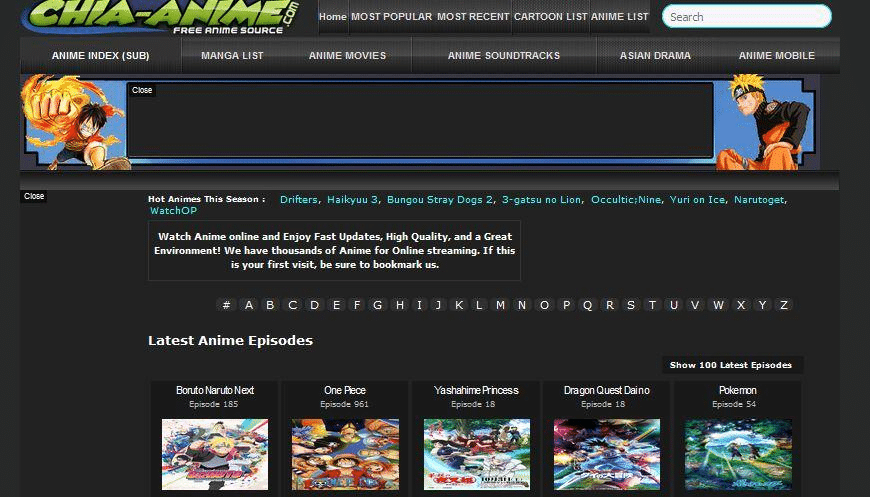This screenshot has width=870, height=497.
Task: Go to MOST POPULAR page
Action: coord(391,17)
